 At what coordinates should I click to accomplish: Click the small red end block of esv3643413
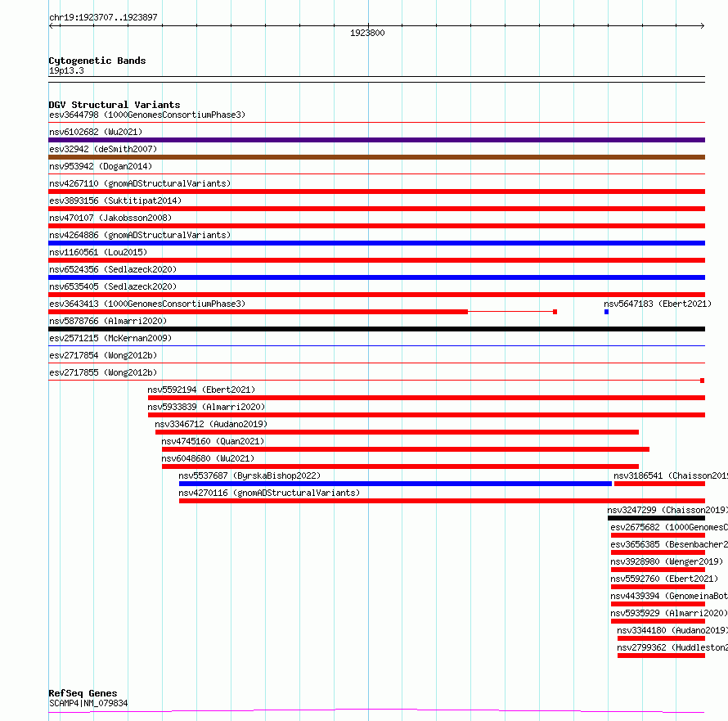pyautogui.click(x=555, y=312)
